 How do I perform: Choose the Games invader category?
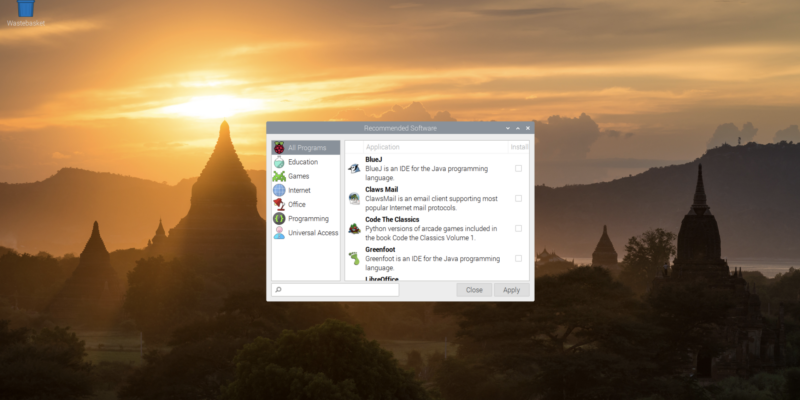[x=306, y=176]
